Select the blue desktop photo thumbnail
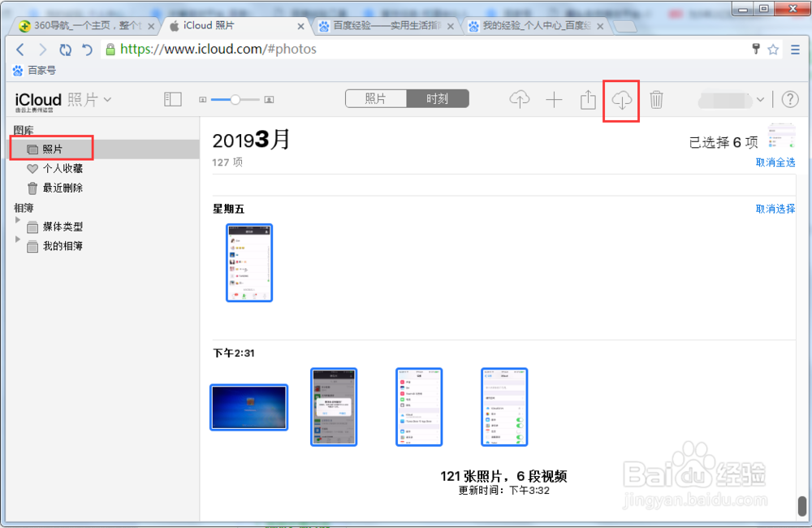 click(249, 407)
